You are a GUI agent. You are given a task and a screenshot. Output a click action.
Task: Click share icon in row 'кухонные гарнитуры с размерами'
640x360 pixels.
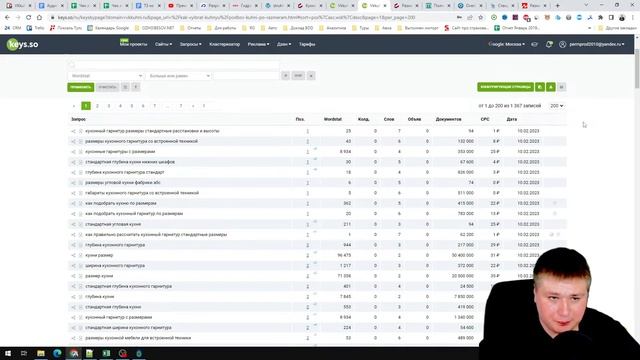tap(73, 152)
